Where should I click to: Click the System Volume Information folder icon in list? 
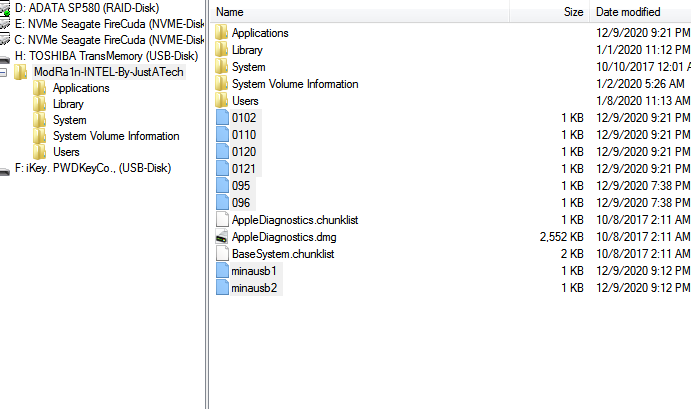click(x=222, y=84)
